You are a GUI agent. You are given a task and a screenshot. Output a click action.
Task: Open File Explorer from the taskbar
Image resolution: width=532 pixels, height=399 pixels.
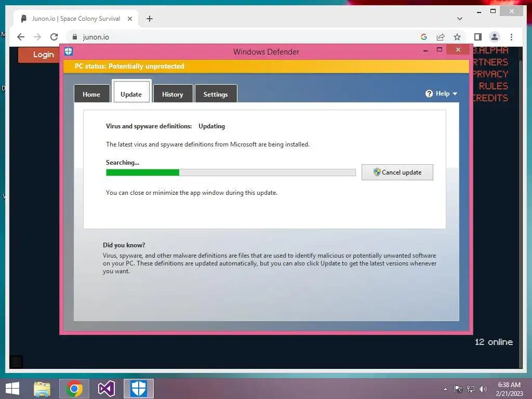tap(42, 389)
